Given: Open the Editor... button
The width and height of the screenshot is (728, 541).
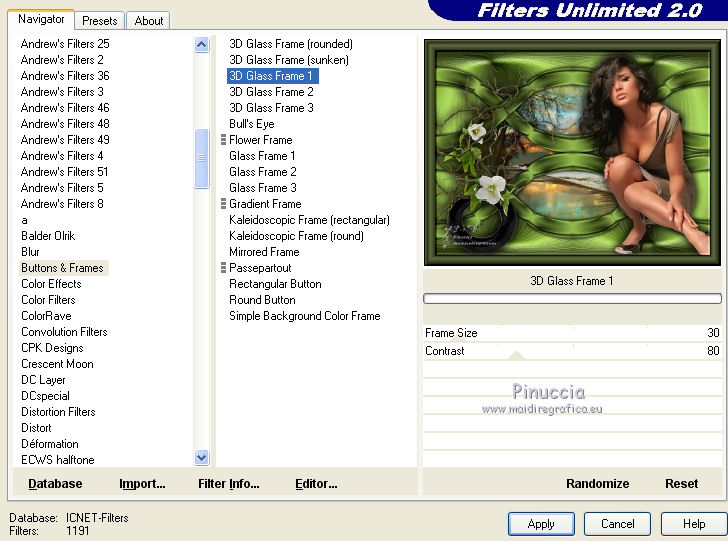Looking at the screenshot, I should (316, 484).
